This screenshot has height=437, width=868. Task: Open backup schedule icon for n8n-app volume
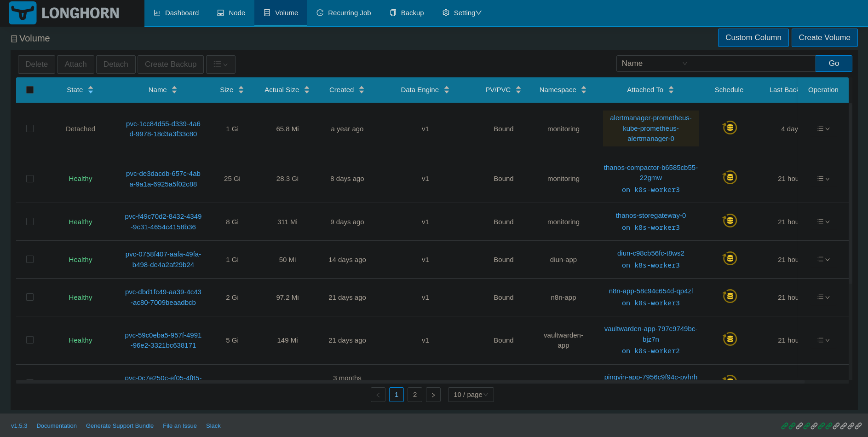coord(730,296)
